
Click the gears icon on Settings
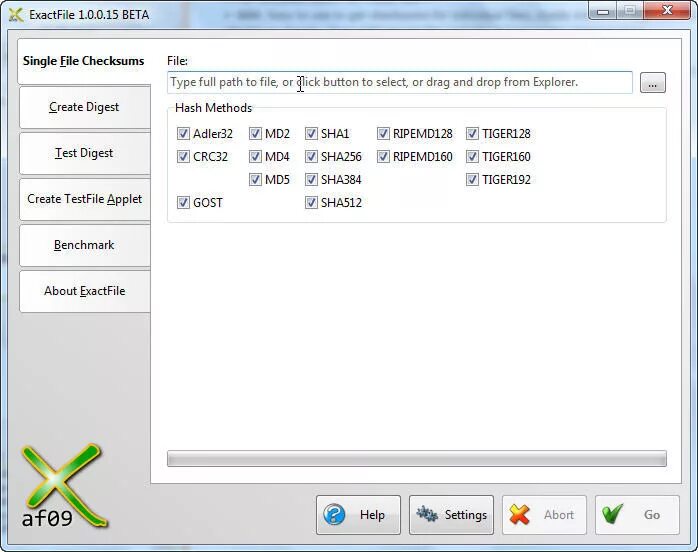coord(427,514)
